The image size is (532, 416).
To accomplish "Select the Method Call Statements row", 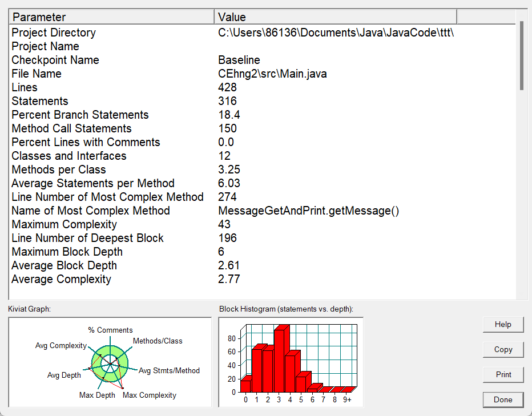I will coord(71,128).
